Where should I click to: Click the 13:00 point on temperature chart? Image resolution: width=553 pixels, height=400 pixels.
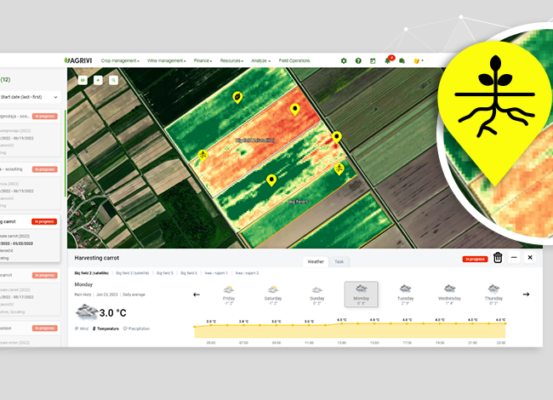tap(341, 323)
